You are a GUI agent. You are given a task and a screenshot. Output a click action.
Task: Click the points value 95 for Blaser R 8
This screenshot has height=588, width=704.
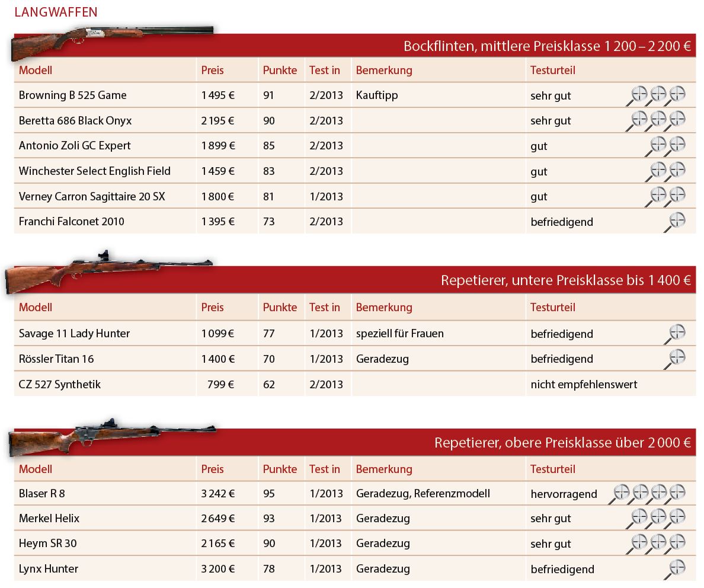(x=269, y=494)
